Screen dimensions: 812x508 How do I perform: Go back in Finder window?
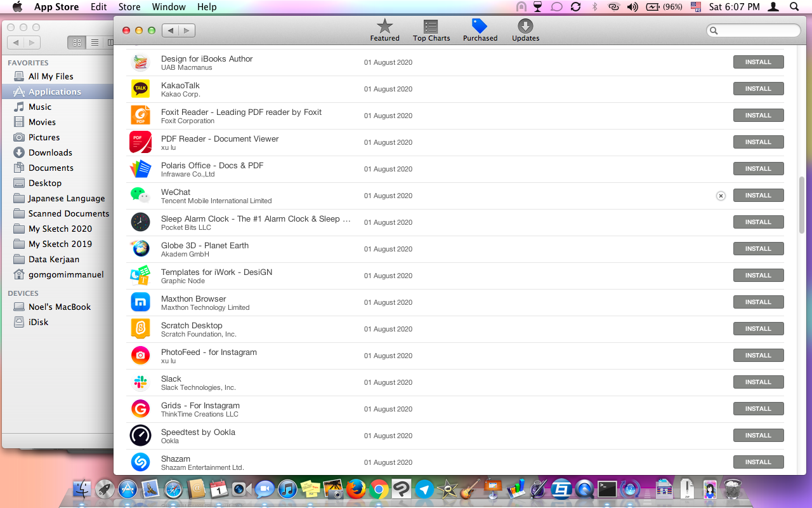pos(16,43)
